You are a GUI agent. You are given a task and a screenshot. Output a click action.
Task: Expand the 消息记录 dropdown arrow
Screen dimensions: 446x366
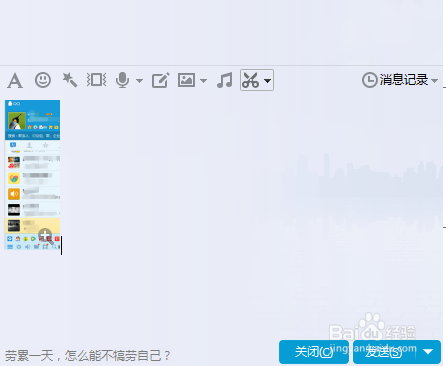click(x=434, y=81)
